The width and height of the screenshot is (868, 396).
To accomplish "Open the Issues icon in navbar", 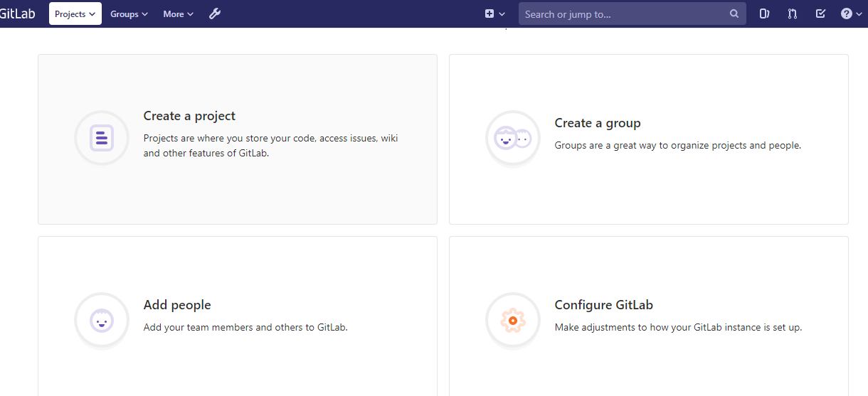I will [765, 14].
